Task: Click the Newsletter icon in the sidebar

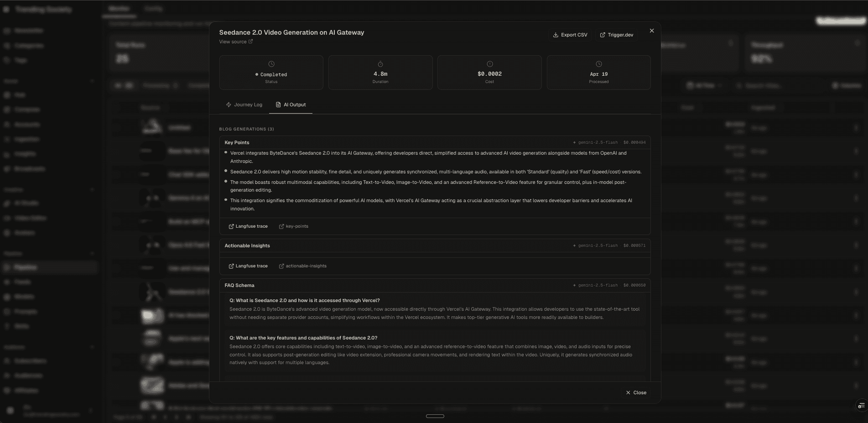Action: point(6,30)
